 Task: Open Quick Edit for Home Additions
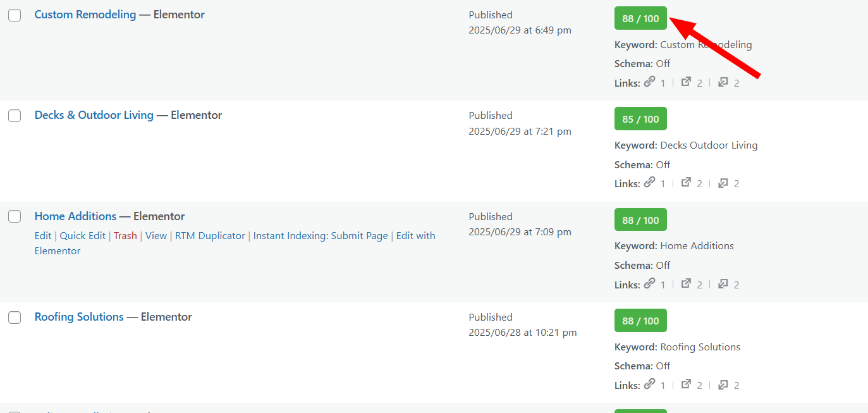(82, 236)
